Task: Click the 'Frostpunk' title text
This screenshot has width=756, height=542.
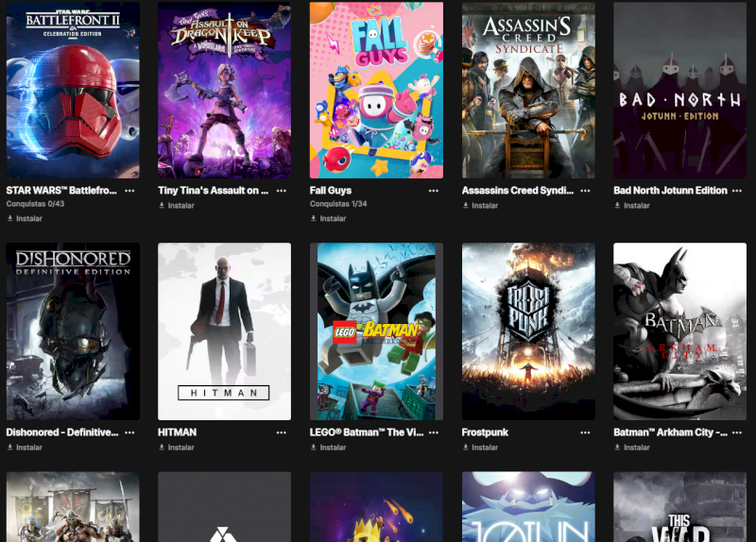Action: pos(485,432)
